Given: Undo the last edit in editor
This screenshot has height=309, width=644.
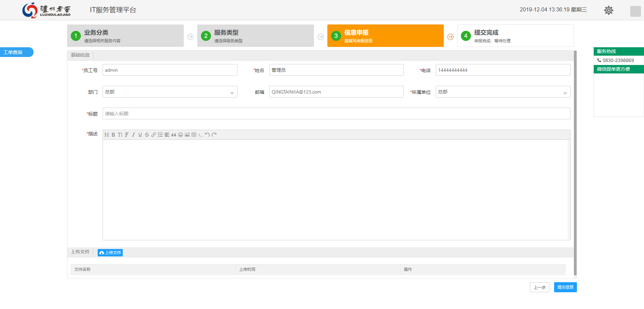Looking at the screenshot, I should coord(207,135).
